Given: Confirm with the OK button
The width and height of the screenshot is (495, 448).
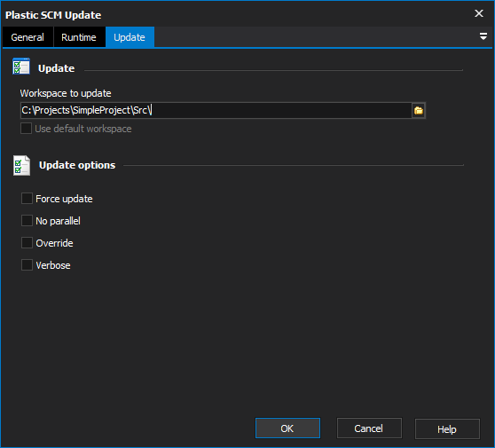Looking at the screenshot, I should [287, 428].
